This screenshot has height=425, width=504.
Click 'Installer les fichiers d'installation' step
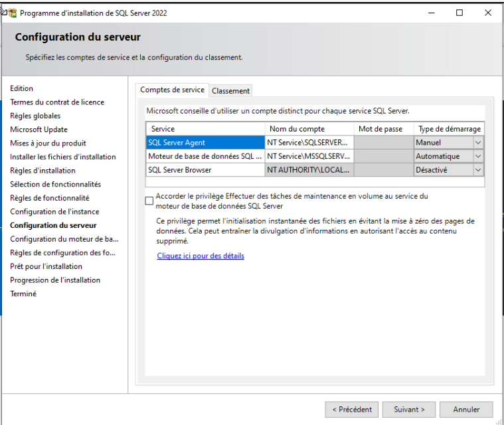pyautogui.click(x=63, y=157)
